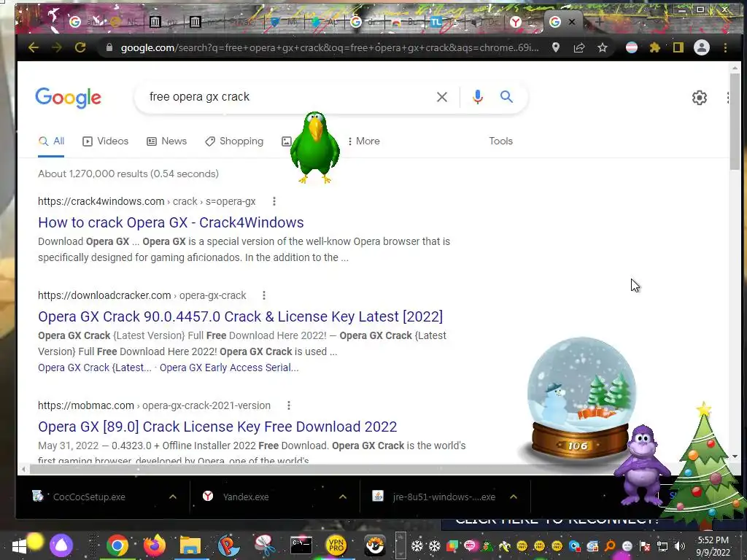Screen dimensions: 747x560
Task: Open the "How to crack Opera GX - Crack4Windows" result
Action: click(171, 222)
